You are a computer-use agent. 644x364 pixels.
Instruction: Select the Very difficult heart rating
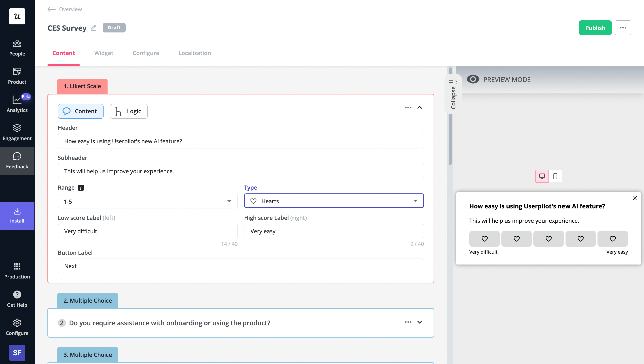pyautogui.click(x=484, y=239)
